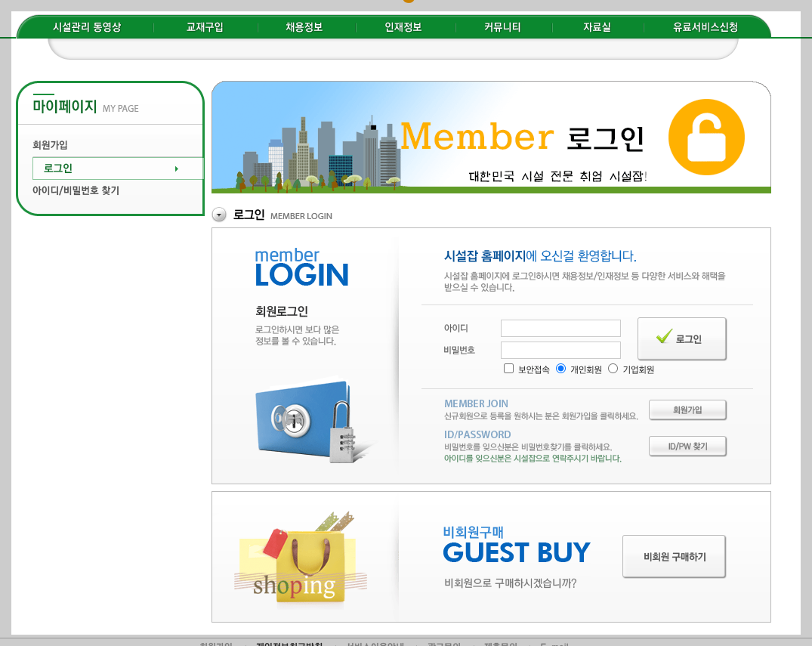812x646 pixels.
Task: Click the 로그인 button with the green checkmark
Action: (x=681, y=338)
